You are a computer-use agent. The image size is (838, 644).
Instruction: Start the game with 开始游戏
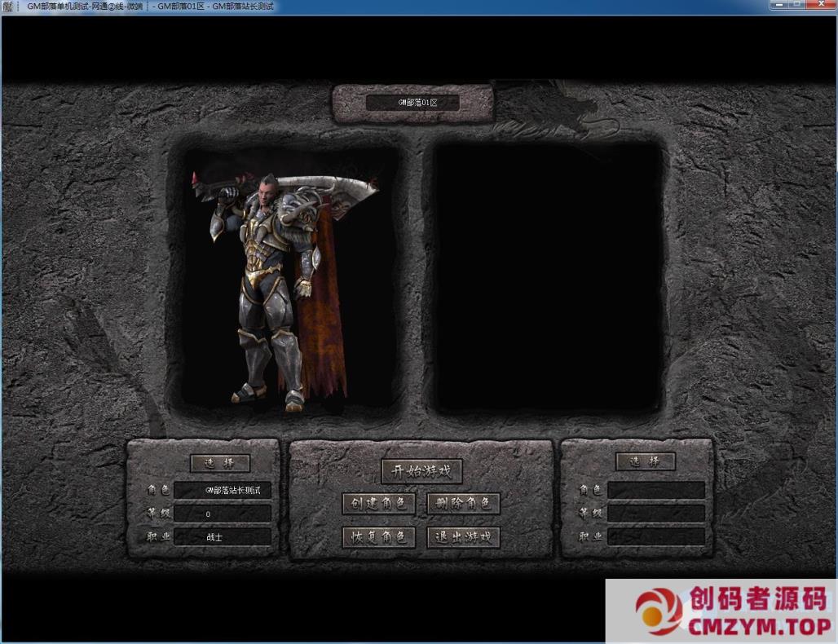tap(421, 471)
